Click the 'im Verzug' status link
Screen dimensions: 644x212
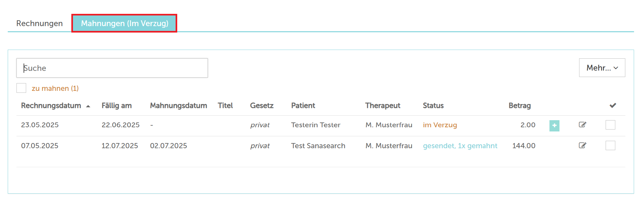point(440,125)
